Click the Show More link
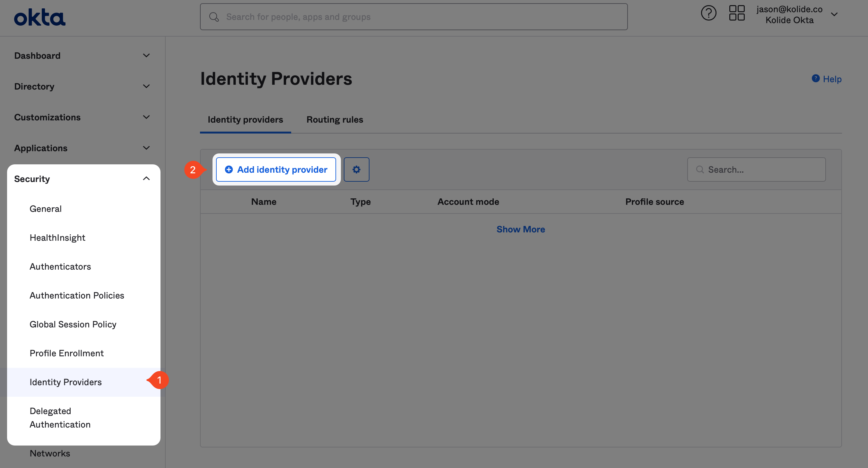 (x=521, y=229)
